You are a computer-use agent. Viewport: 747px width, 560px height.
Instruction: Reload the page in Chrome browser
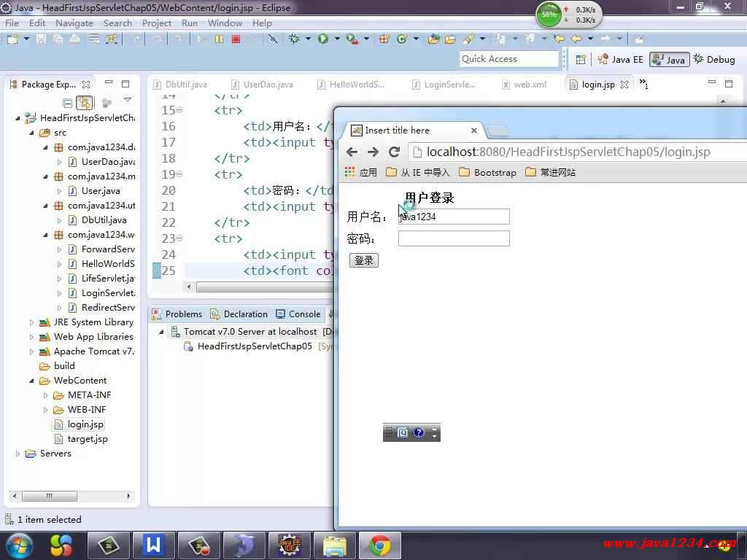coord(394,152)
